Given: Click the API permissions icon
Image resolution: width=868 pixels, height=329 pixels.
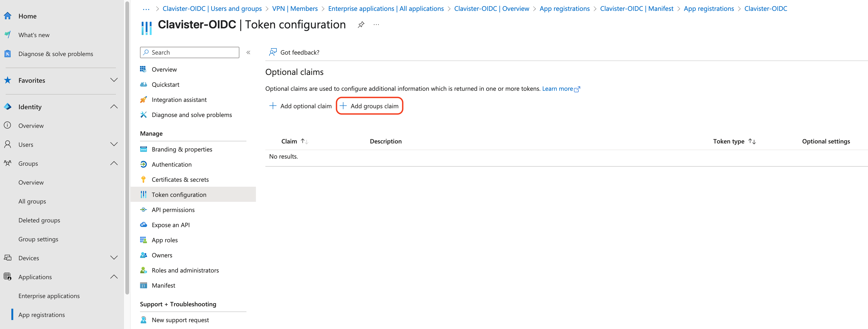Looking at the screenshot, I should [x=144, y=209].
